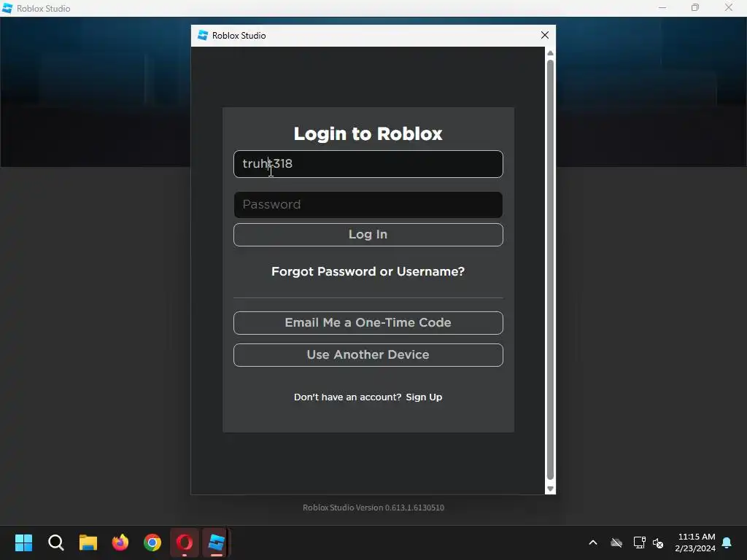Close the main Roblox Studio window
The width and height of the screenshot is (747, 560).
[729, 8]
